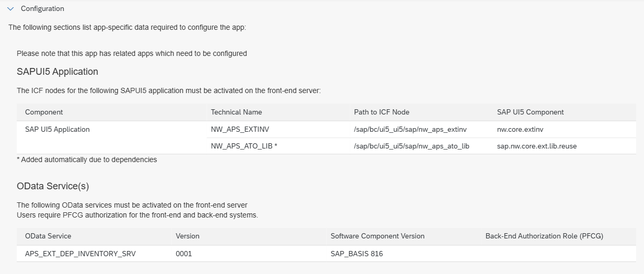Select the SAP_BASIS 816 cell
644x274 pixels.
coord(357,254)
